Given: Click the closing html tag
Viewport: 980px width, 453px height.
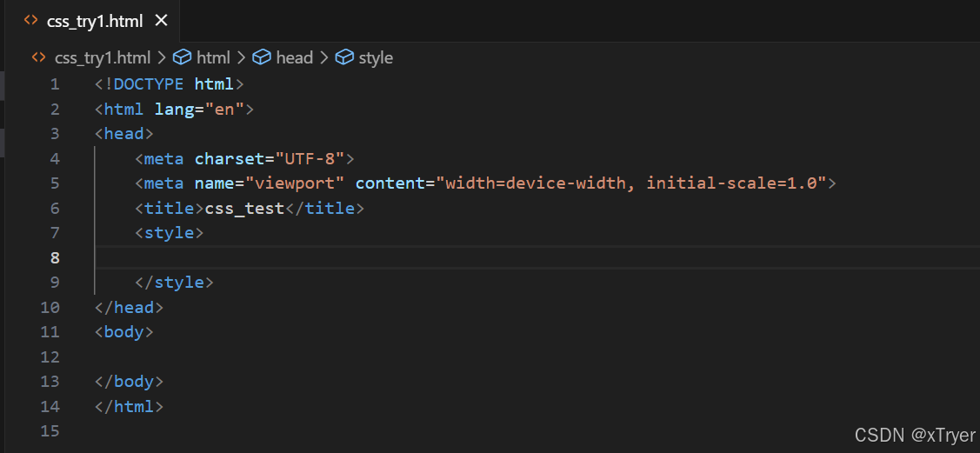Looking at the screenshot, I should click(x=129, y=406).
